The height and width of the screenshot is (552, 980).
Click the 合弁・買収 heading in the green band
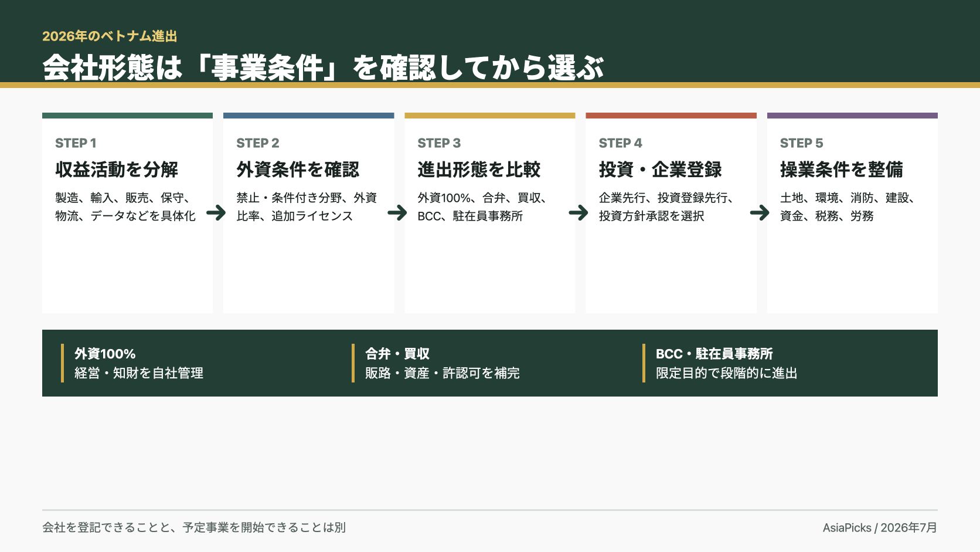397,354
